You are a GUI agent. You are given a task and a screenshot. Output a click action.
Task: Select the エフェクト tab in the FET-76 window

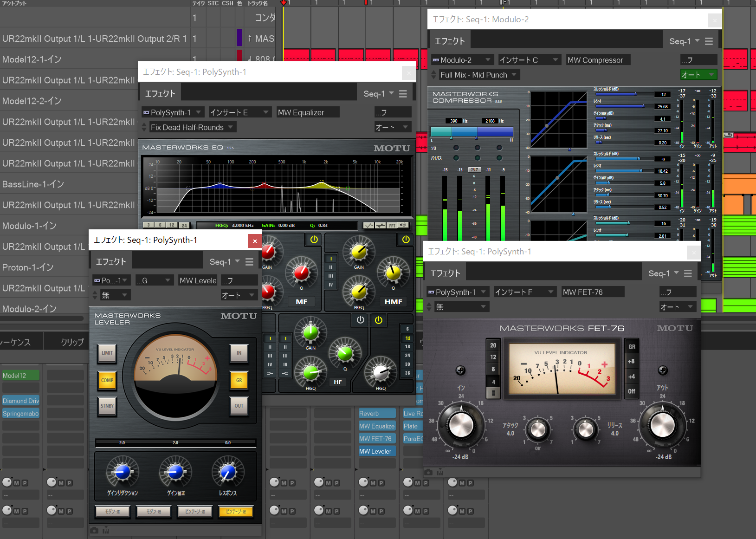tap(445, 273)
